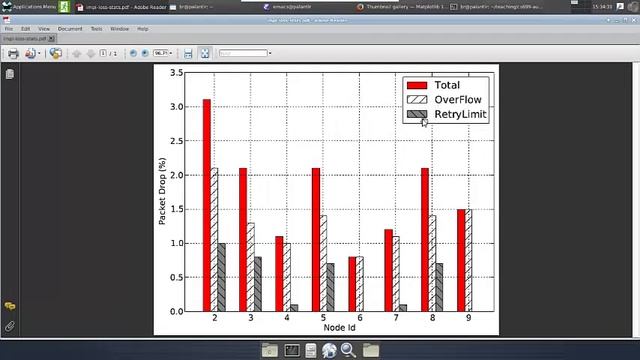The width and height of the screenshot is (640, 360).
Task: Select the document tab in Adobe Reader
Action: [25, 38]
